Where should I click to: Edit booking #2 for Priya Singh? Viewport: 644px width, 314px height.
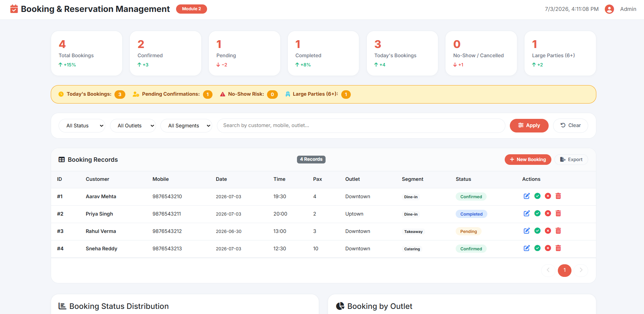click(527, 214)
